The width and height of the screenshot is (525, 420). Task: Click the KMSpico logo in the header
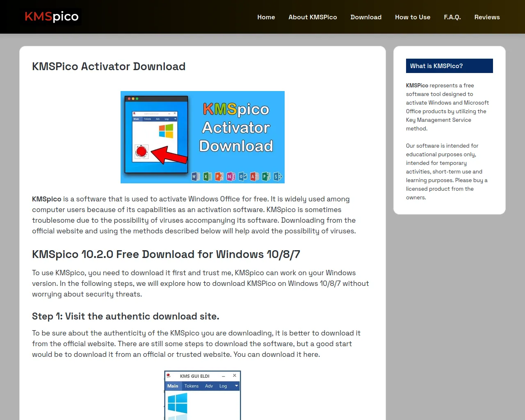tap(52, 17)
